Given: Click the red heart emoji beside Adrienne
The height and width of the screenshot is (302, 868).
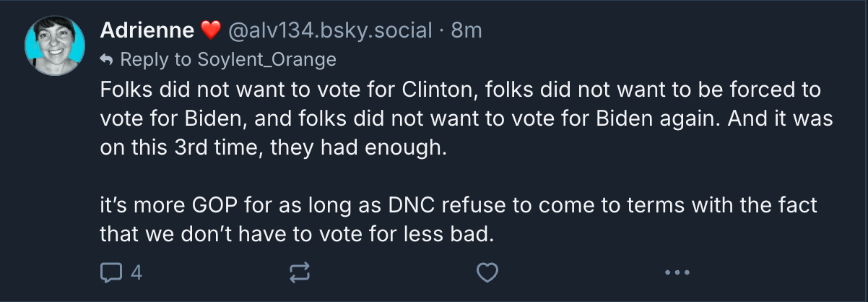Looking at the screenshot, I should pos(210,30).
